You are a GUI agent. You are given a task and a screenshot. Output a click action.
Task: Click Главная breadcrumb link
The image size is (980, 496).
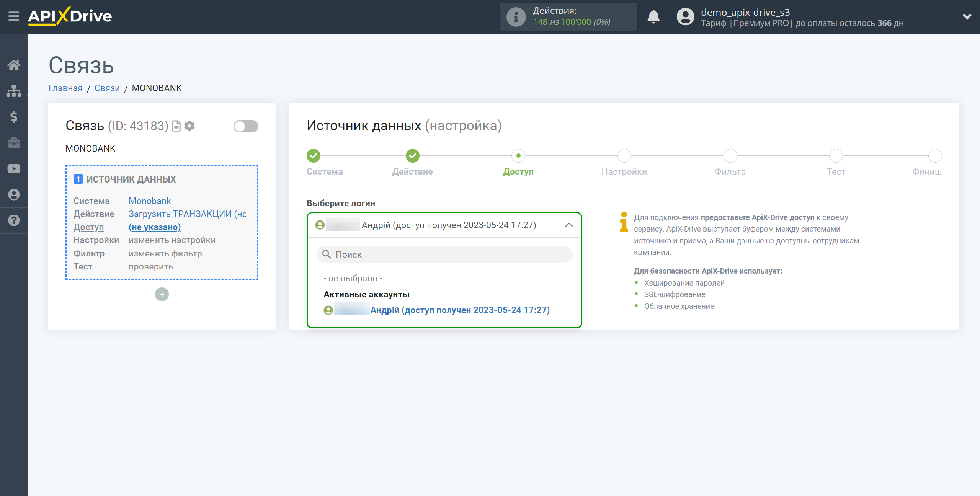click(x=65, y=88)
